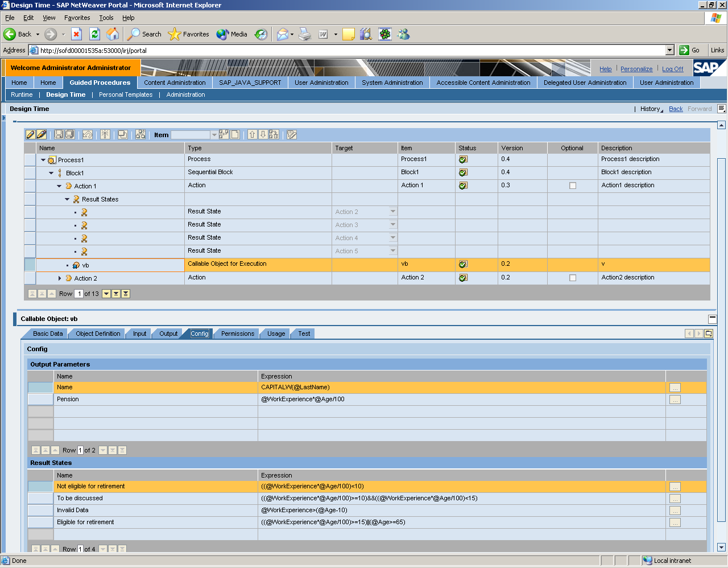Open the Item dropdown in toolbar
This screenshot has height=568, width=728.
(x=214, y=135)
